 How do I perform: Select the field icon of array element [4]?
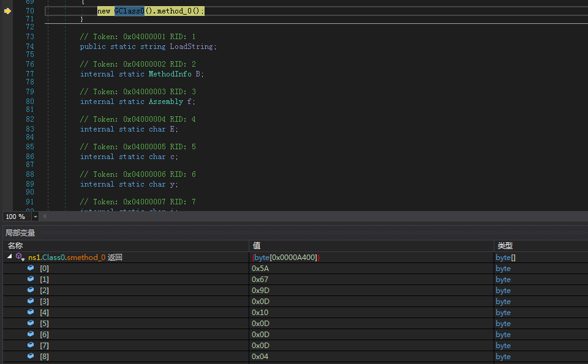tap(31, 312)
